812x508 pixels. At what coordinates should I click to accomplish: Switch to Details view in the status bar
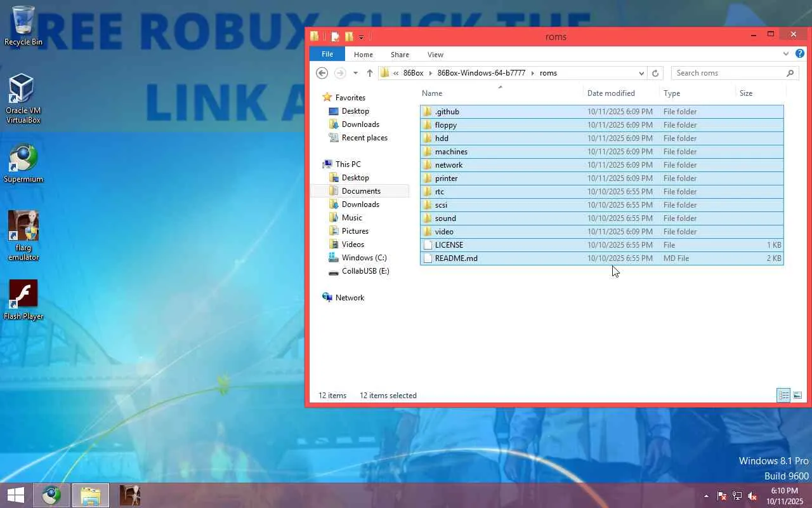tap(784, 396)
